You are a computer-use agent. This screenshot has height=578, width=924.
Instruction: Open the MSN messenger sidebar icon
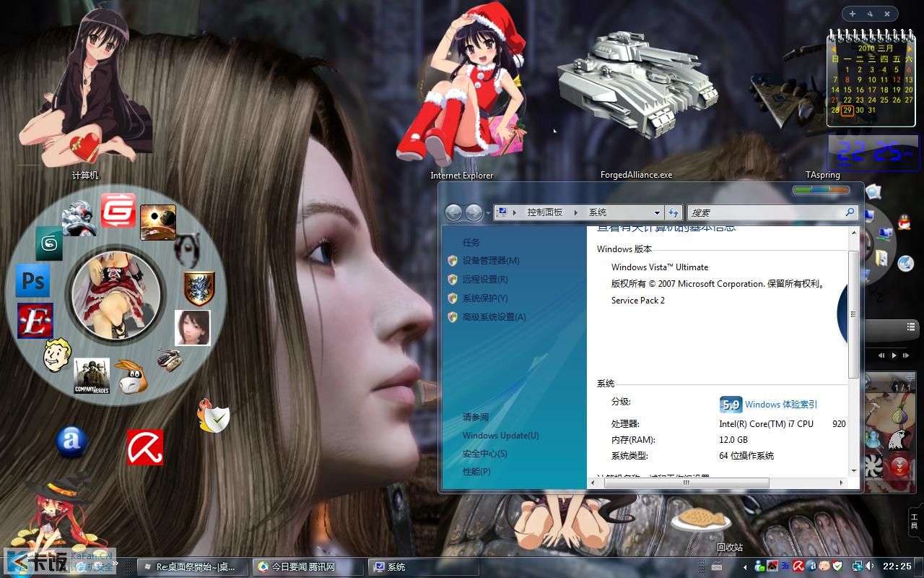[x=873, y=438]
